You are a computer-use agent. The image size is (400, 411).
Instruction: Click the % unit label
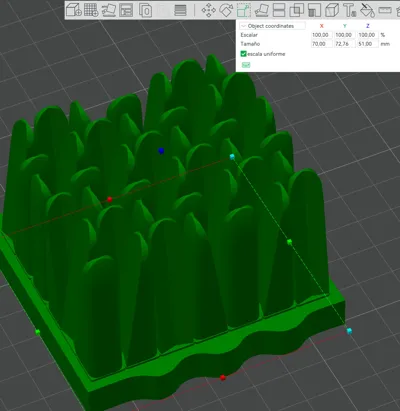click(383, 35)
